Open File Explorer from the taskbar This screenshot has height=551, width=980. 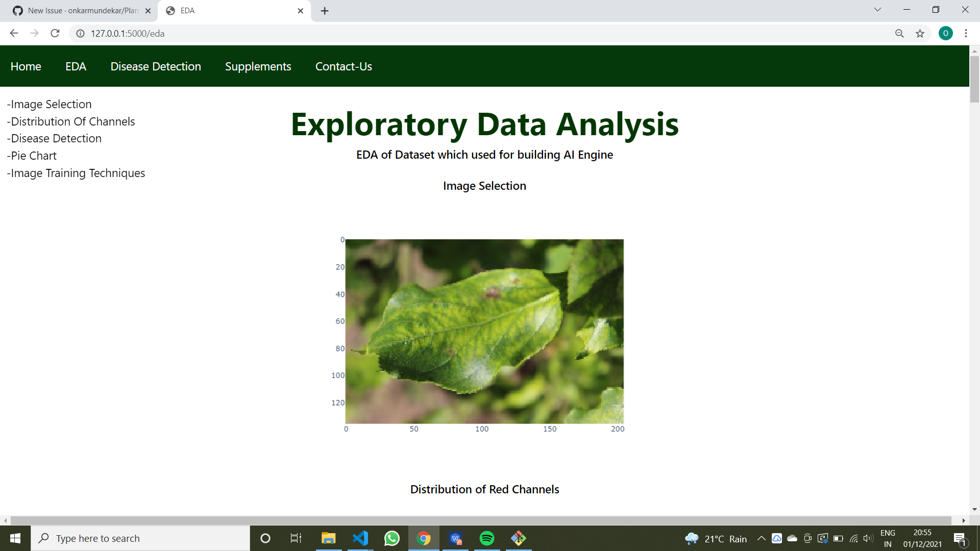[x=329, y=538]
